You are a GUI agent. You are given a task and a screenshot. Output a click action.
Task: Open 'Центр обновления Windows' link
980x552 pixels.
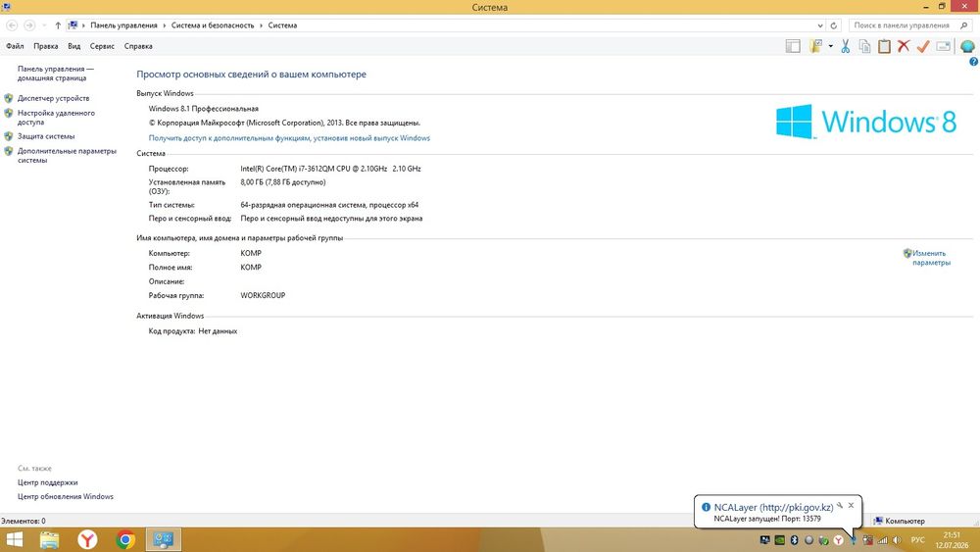pos(66,496)
